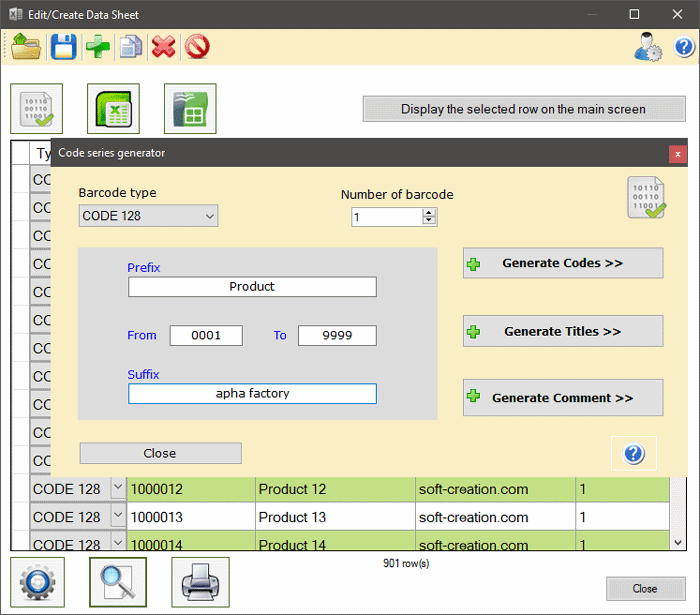This screenshot has height=615, width=700.
Task: Select quantity cell 1 in the Product 12 row
Action: tap(623, 489)
